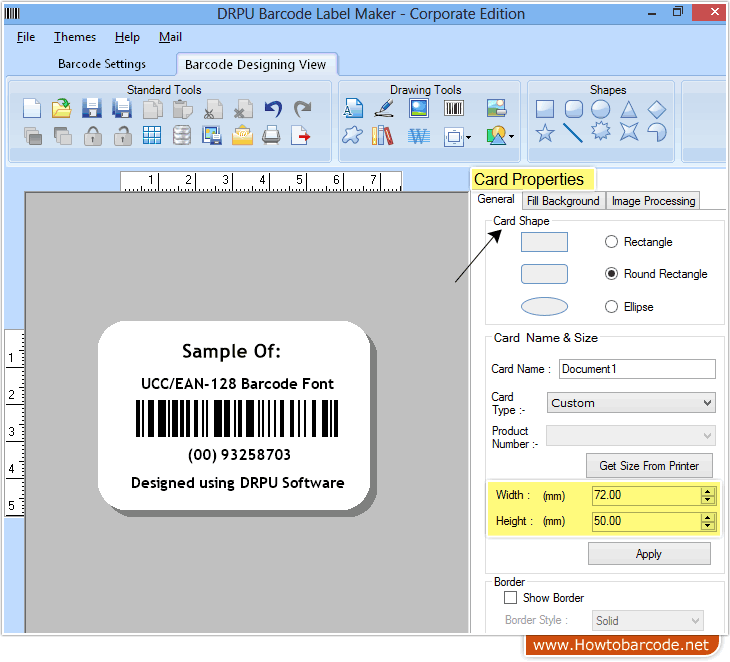Click the Undo arrow icon
730x662 pixels.
click(x=273, y=108)
